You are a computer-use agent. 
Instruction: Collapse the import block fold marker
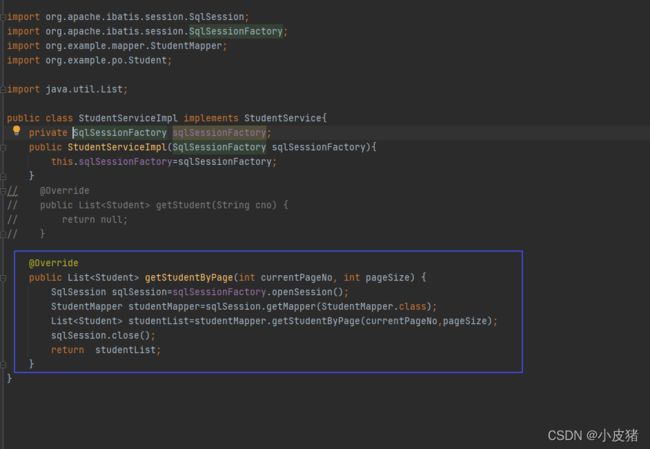3,17
